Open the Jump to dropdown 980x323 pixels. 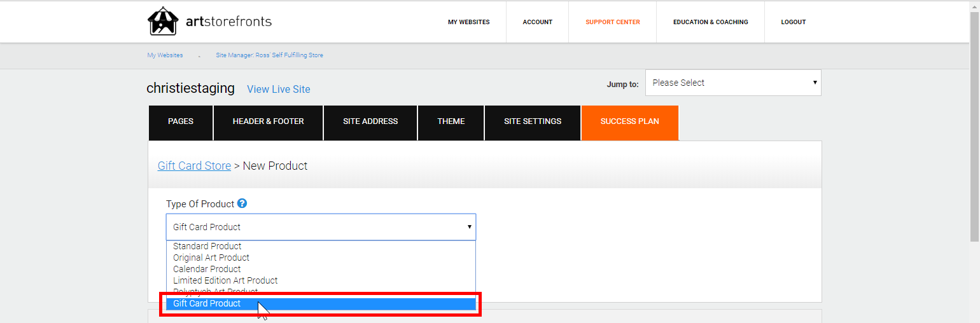coord(733,83)
